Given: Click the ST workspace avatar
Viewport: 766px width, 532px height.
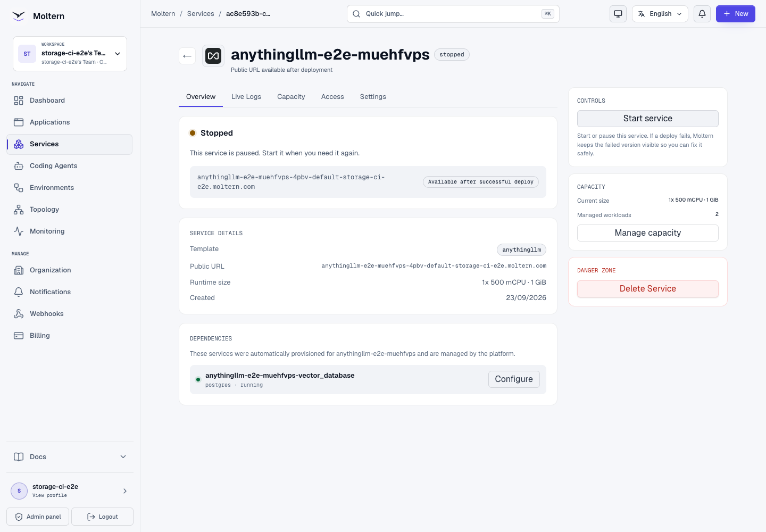Looking at the screenshot, I should tap(27, 54).
